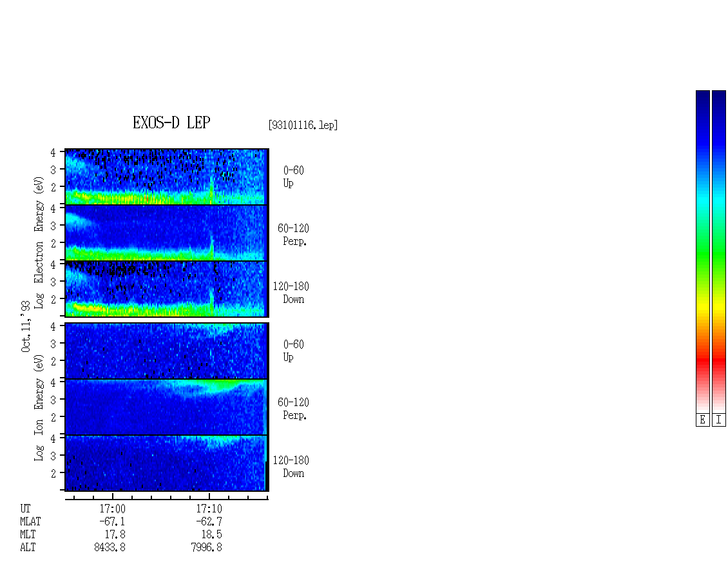
Task: Click the ion 120-180 Down pitch angle label
Action: (291, 467)
